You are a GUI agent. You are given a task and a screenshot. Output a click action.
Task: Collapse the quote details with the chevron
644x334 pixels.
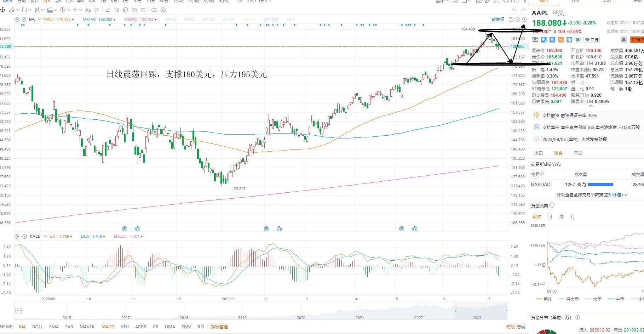pos(591,106)
